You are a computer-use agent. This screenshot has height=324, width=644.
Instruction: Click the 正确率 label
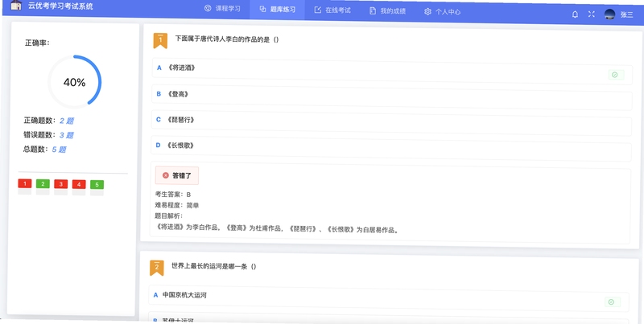(x=37, y=43)
